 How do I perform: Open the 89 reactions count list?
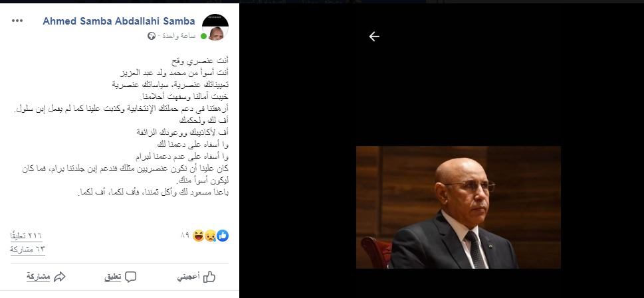tap(184, 236)
